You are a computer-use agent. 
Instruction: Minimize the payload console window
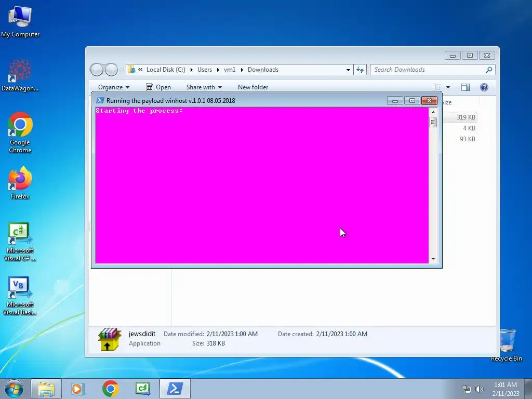(395, 100)
